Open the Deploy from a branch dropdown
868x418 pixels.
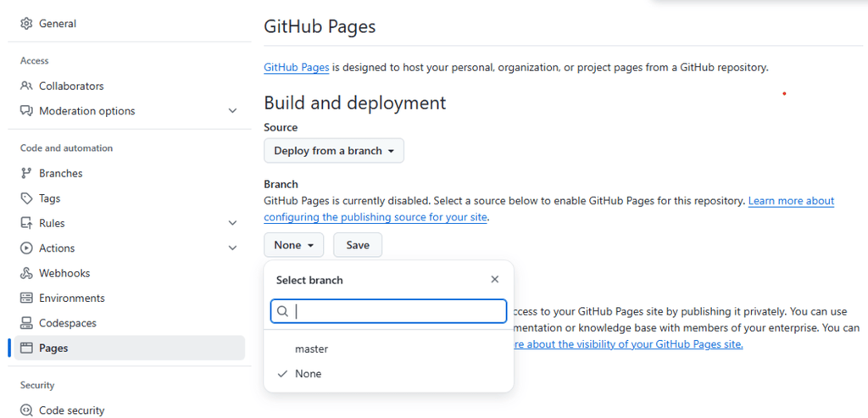[334, 151]
